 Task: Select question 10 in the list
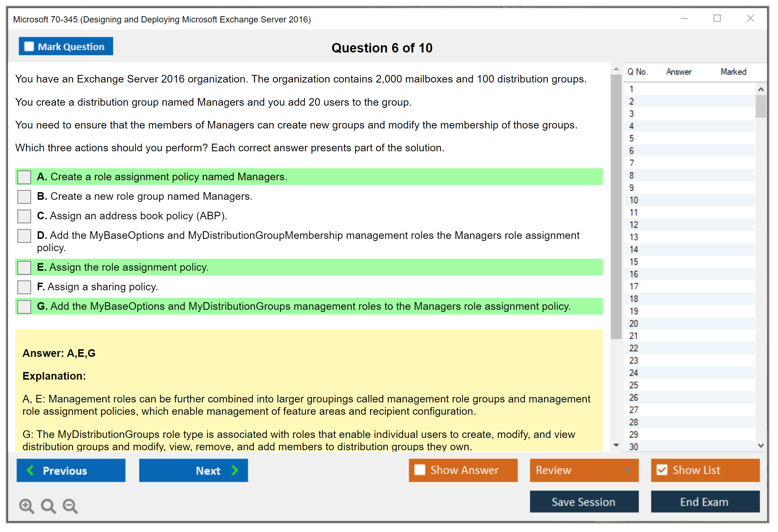(634, 200)
